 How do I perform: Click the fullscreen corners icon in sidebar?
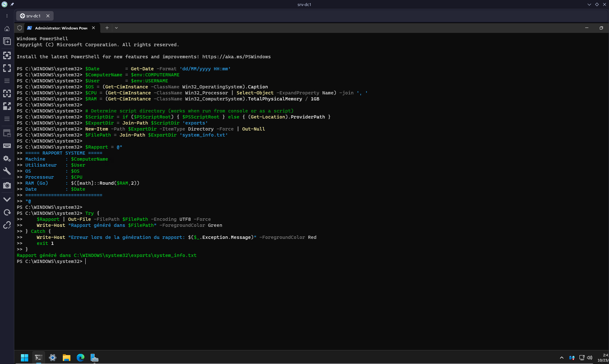coord(7,68)
